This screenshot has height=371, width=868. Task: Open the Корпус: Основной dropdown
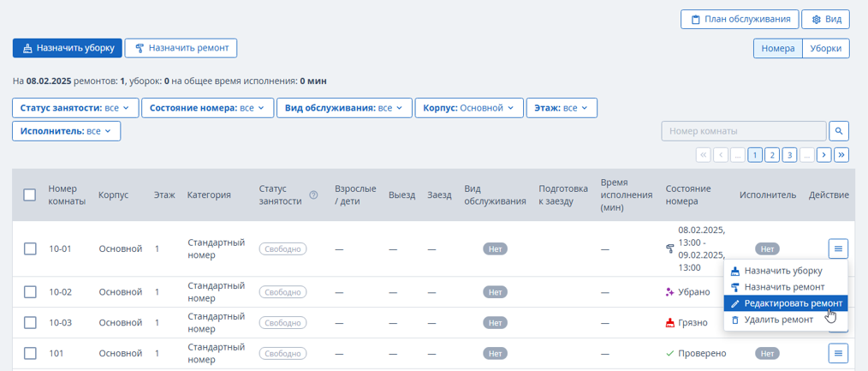coord(469,108)
